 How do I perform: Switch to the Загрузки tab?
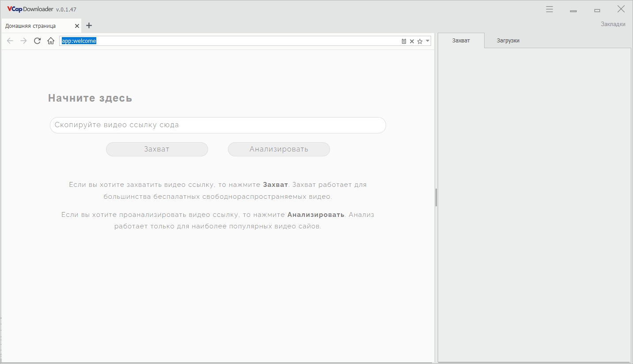coord(508,41)
